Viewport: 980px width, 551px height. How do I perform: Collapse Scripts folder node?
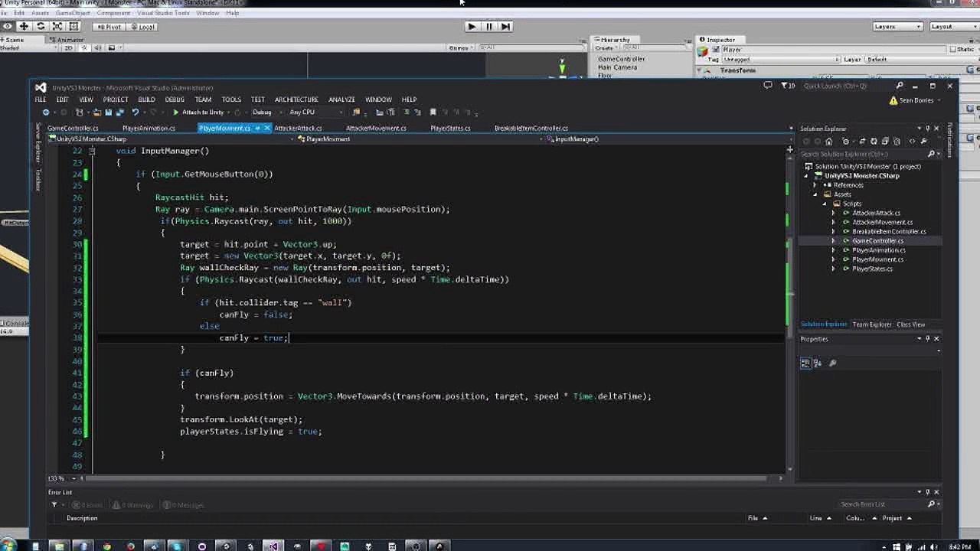coord(825,204)
